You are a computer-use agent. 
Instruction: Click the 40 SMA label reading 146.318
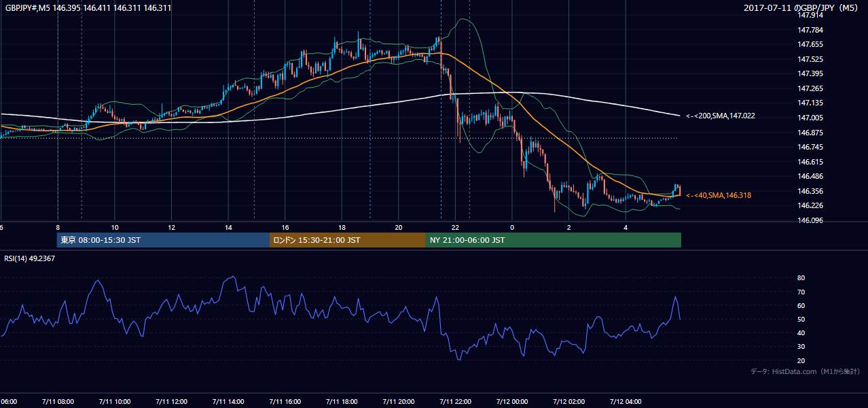tap(719, 195)
